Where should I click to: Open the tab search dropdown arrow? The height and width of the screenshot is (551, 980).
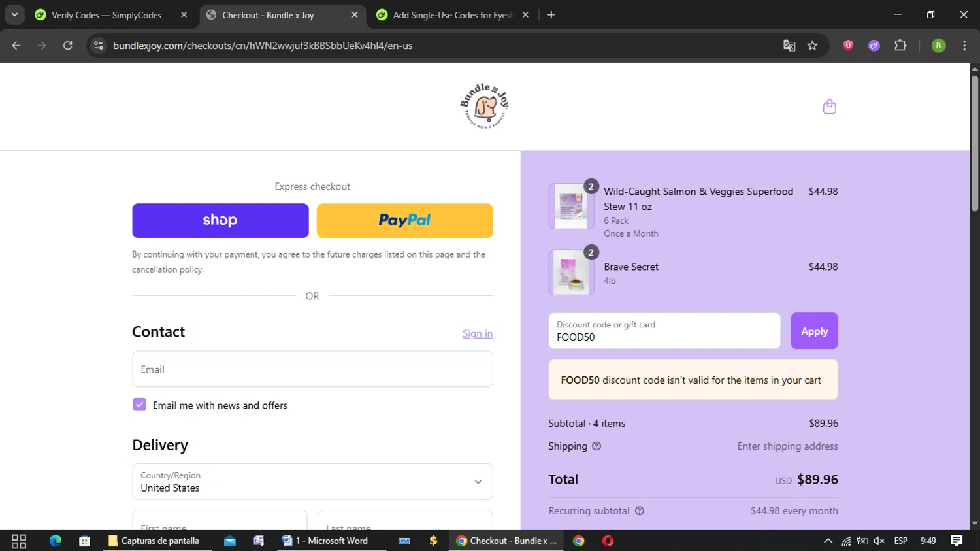[x=14, y=15]
